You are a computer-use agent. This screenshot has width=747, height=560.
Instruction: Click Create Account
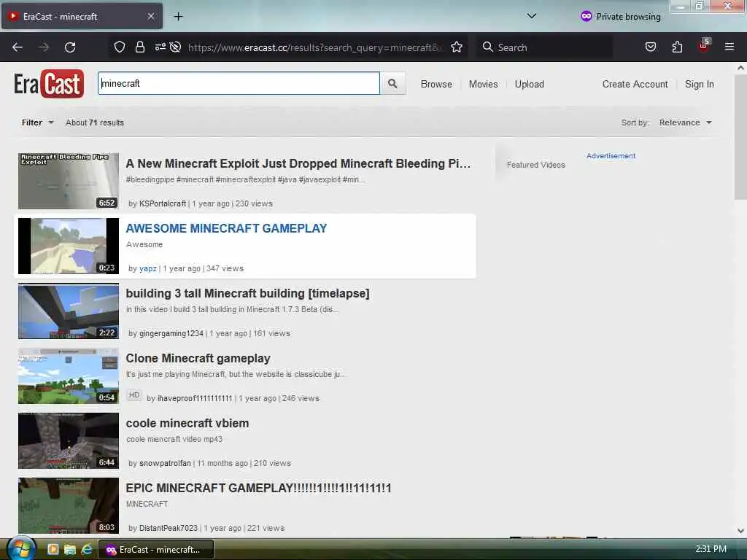pyautogui.click(x=635, y=85)
